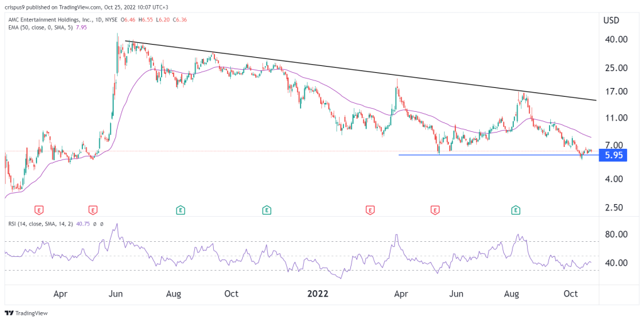Select the green earnings marker at August 2021
Screen dimensions: 644x321
point(180,210)
